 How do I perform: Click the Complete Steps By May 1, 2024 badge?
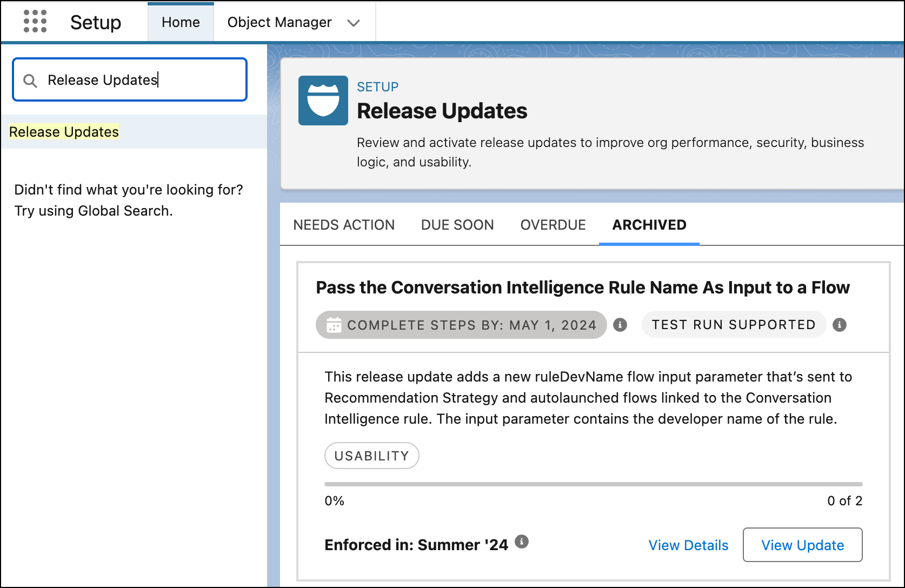[461, 325]
